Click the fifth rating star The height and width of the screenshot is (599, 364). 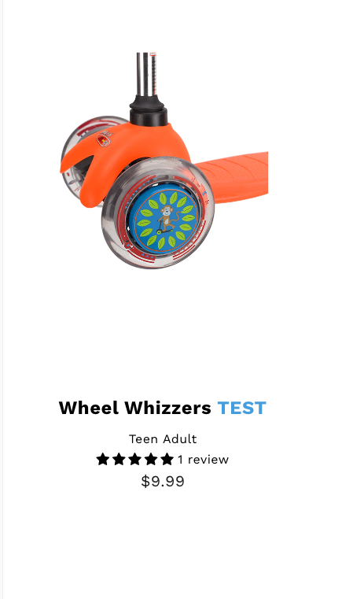[167, 459]
